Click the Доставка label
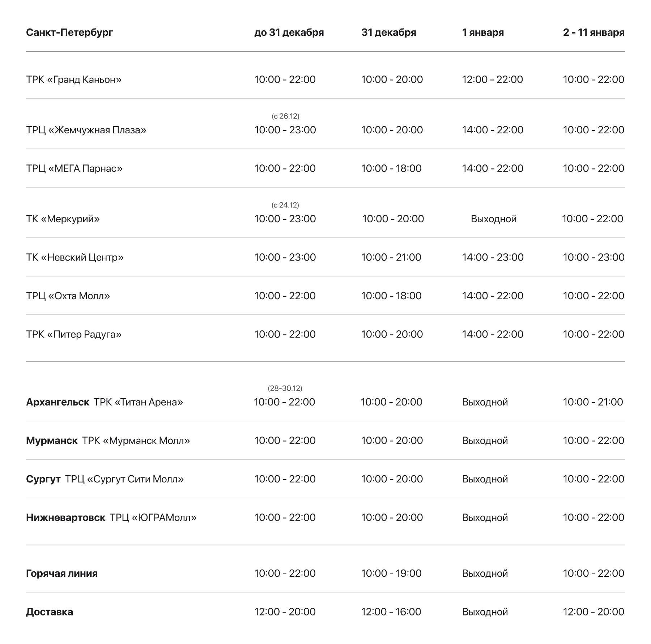This screenshot has height=644, width=651. [x=50, y=612]
